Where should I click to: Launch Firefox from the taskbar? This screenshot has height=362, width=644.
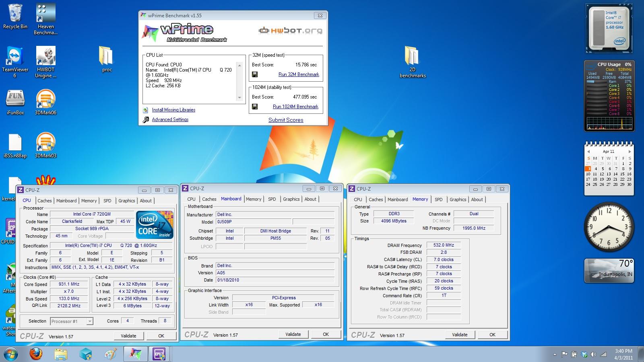pos(36,354)
